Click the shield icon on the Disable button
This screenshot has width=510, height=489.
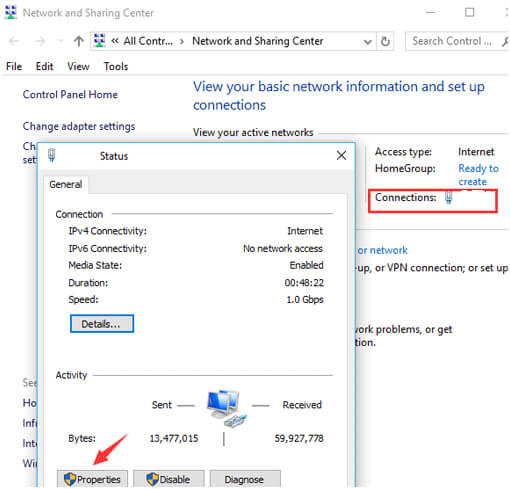(x=152, y=479)
